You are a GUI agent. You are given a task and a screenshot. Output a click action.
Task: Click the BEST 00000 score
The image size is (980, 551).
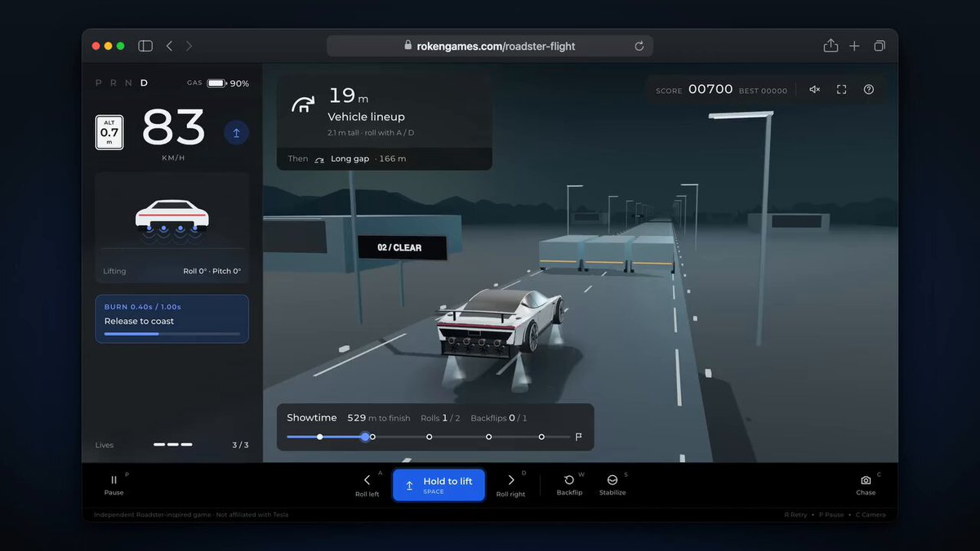764,91
